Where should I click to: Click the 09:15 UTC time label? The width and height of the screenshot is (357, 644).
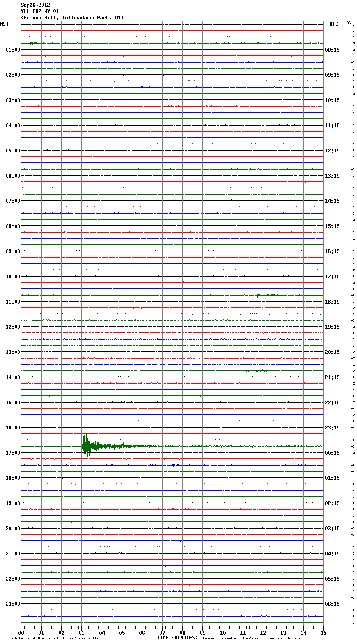click(332, 75)
